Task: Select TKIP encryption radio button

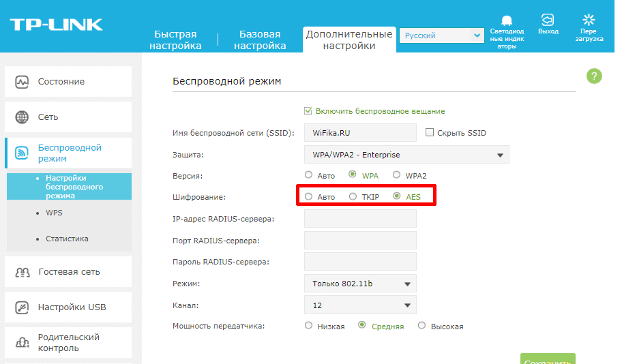Action: [353, 196]
